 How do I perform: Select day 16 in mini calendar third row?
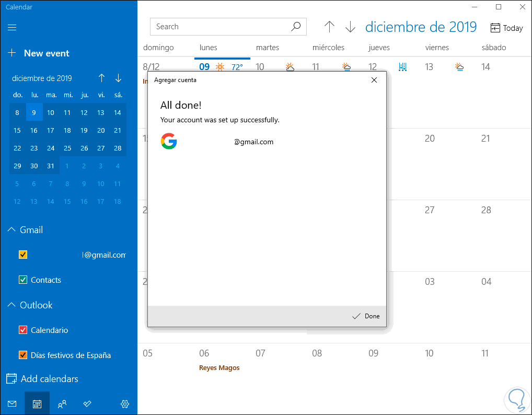coord(34,130)
